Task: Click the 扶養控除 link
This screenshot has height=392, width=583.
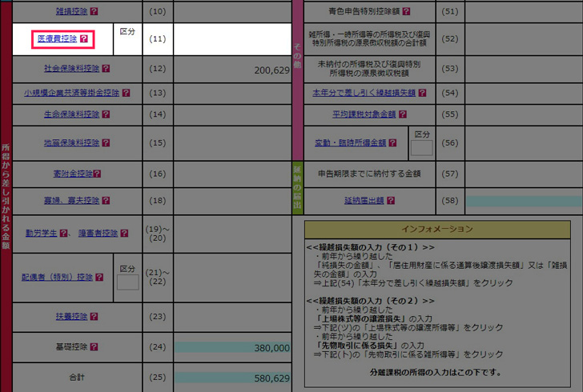Action: [72, 316]
